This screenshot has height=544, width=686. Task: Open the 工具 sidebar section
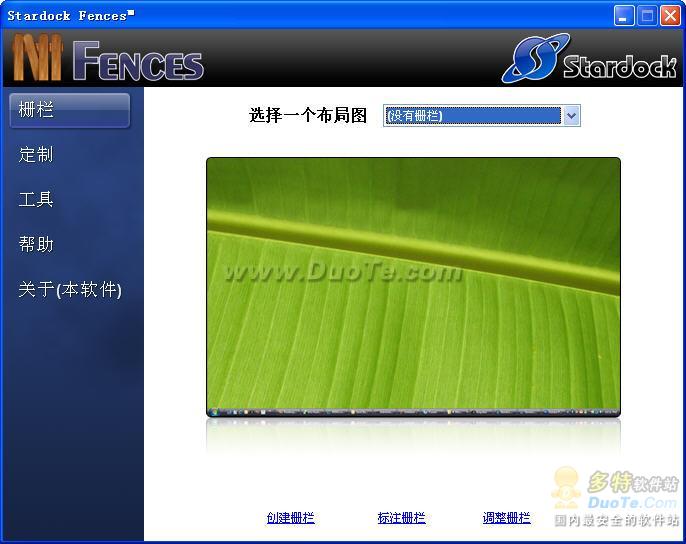tap(36, 200)
